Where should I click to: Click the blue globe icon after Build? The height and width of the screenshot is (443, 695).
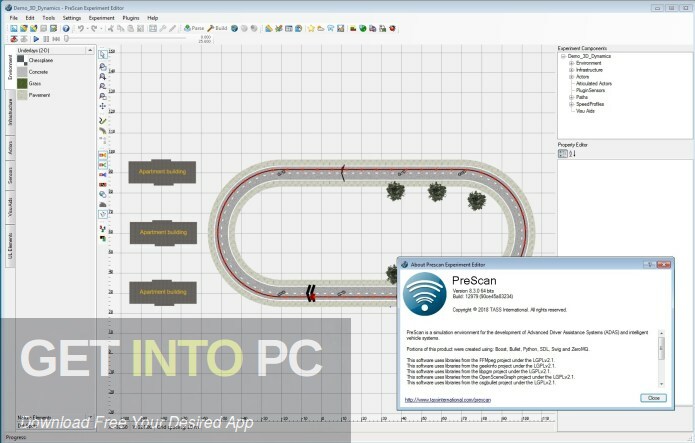(x=234, y=28)
